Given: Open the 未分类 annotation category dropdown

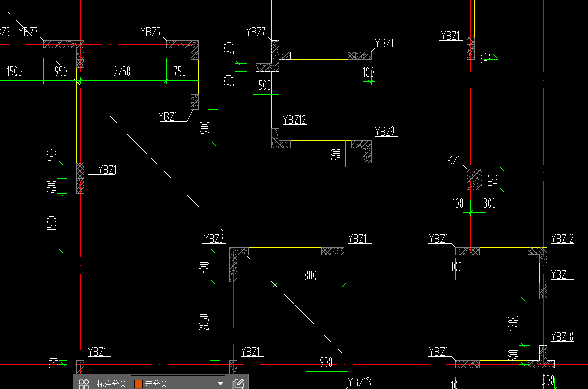Looking at the screenshot, I should click(x=178, y=384).
